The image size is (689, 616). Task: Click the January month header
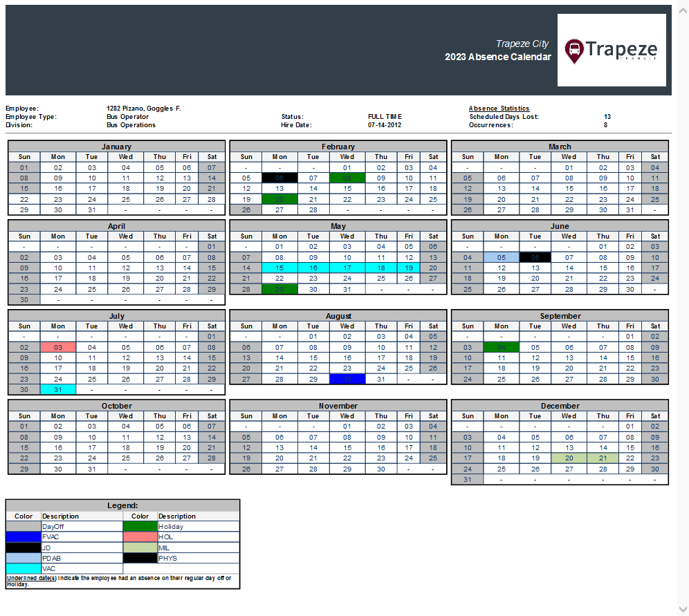116,147
